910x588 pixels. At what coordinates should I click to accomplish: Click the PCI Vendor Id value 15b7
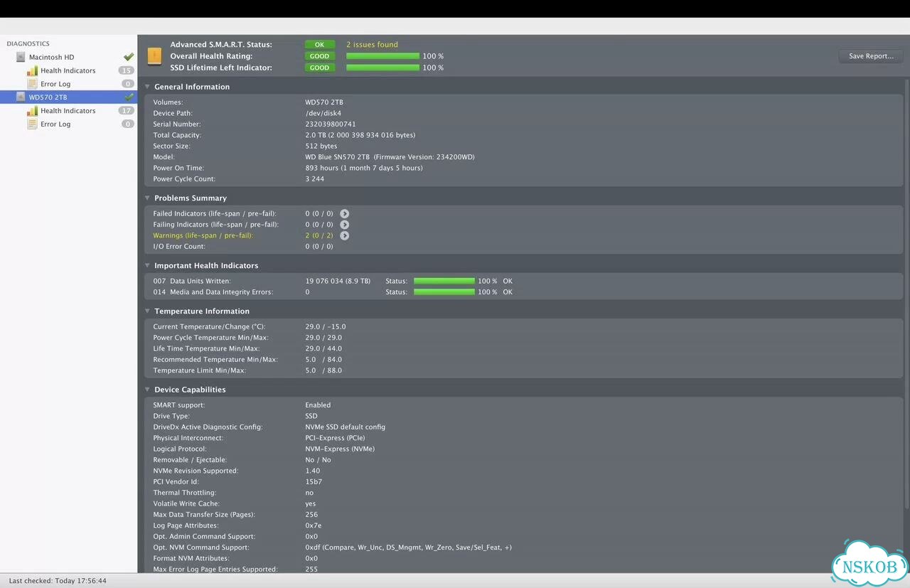[314, 482]
